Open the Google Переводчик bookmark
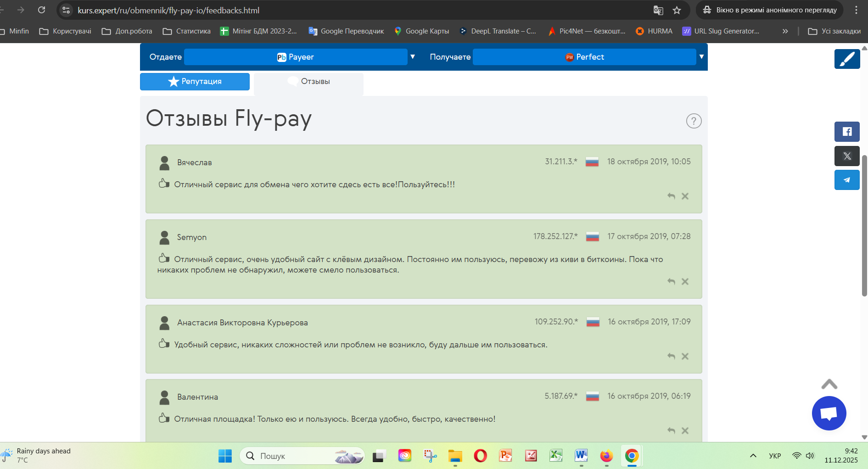The image size is (868, 469). click(346, 31)
